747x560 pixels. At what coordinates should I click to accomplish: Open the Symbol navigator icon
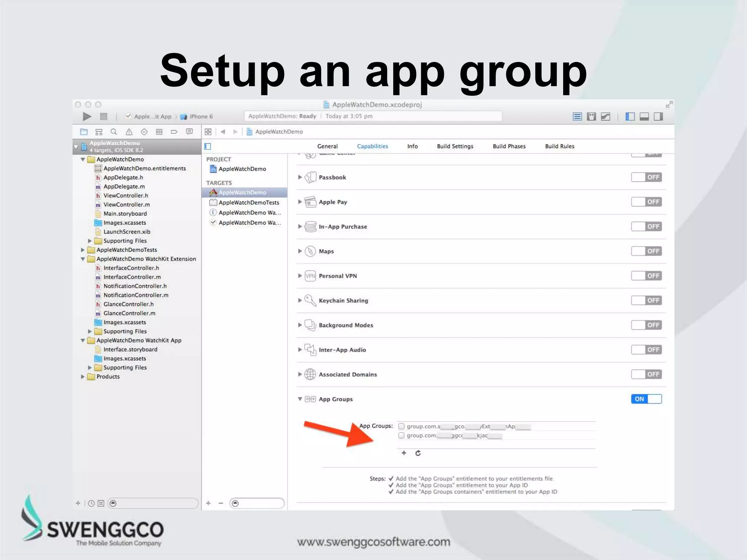point(99,132)
